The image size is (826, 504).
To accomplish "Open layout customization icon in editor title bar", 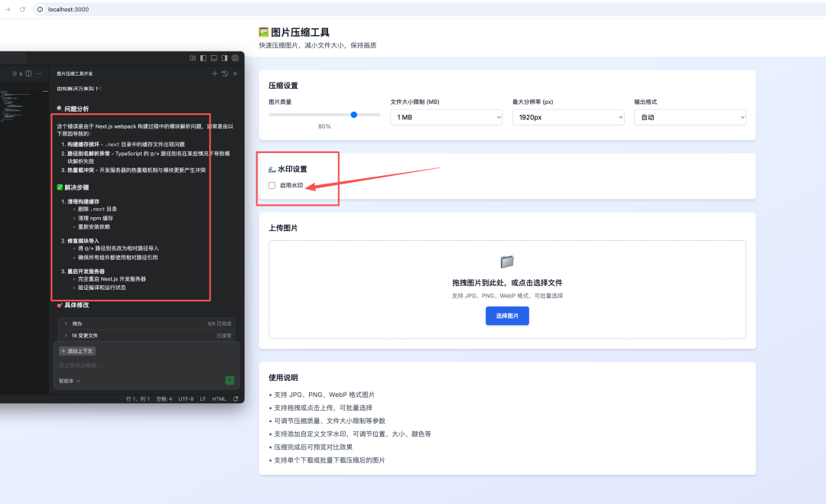I will coord(193,58).
